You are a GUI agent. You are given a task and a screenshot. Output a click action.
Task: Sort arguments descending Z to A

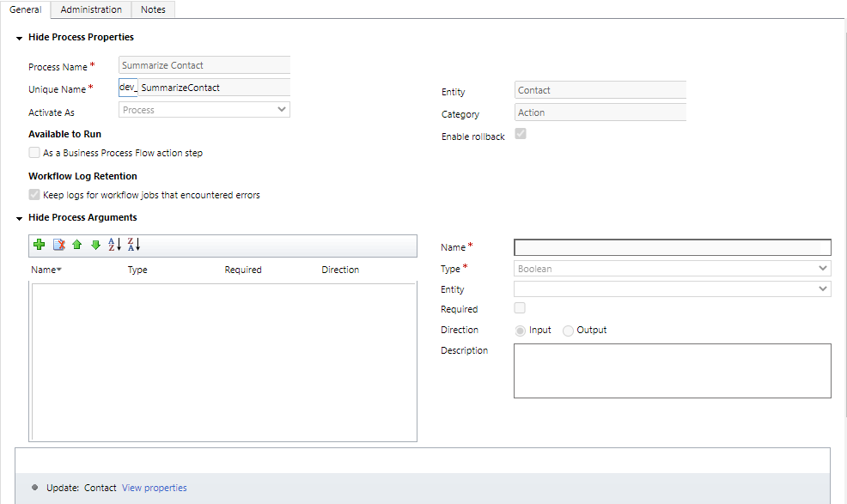tap(133, 245)
